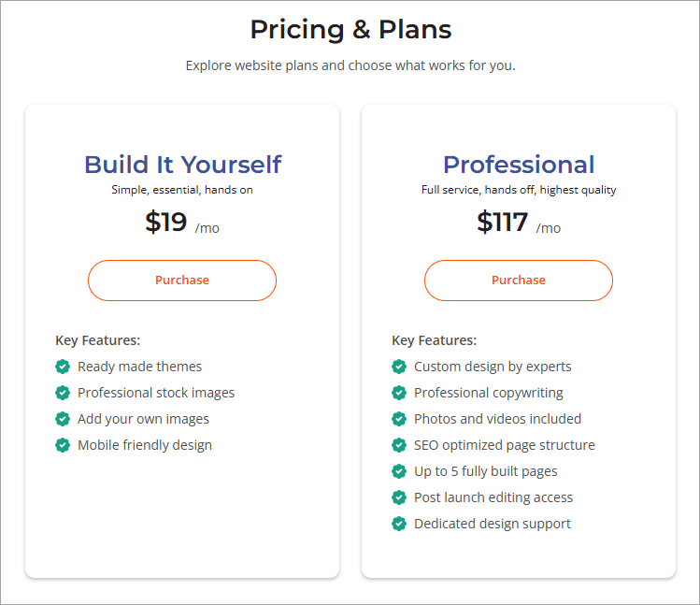Image resolution: width=700 pixels, height=605 pixels.
Task: Click checkmark icon beside Up to 5 fully built pages
Action: [399, 471]
